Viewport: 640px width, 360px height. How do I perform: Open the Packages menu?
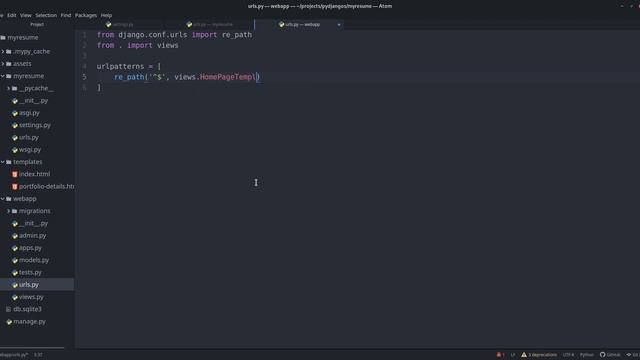click(x=86, y=15)
